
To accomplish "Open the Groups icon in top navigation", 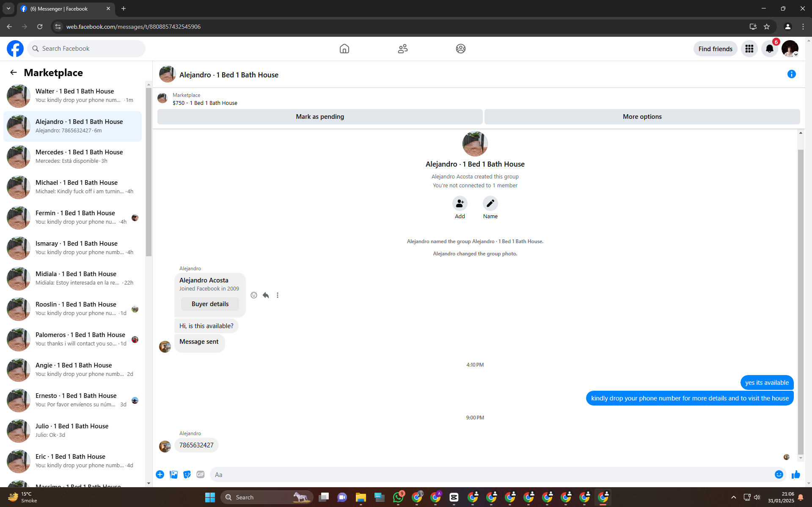I will click(x=461, y=49).
